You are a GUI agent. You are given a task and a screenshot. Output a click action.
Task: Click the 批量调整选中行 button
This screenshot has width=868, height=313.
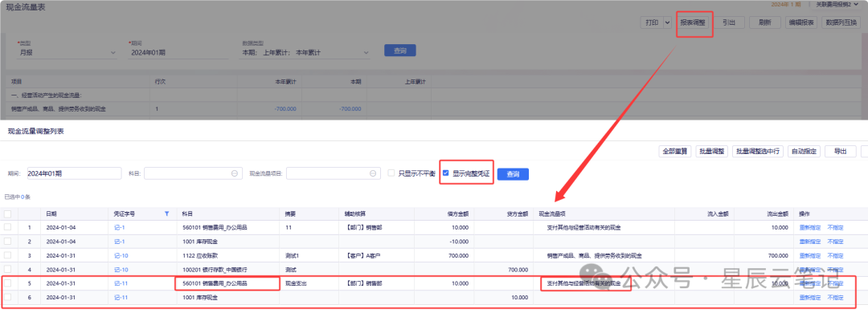(758, 152)
